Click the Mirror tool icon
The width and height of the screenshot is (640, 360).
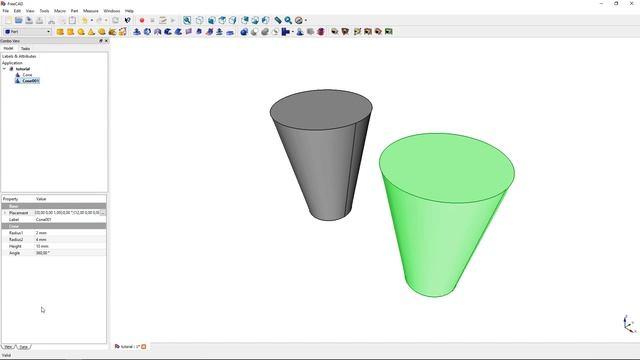[x=158, y=31]
